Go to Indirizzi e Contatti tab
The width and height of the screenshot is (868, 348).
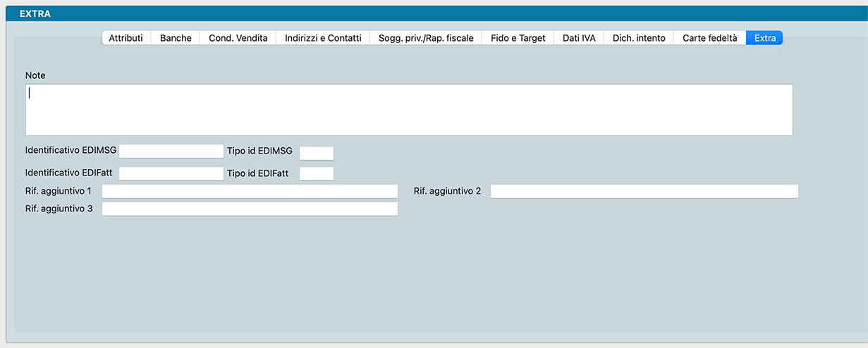coord(322,38)
